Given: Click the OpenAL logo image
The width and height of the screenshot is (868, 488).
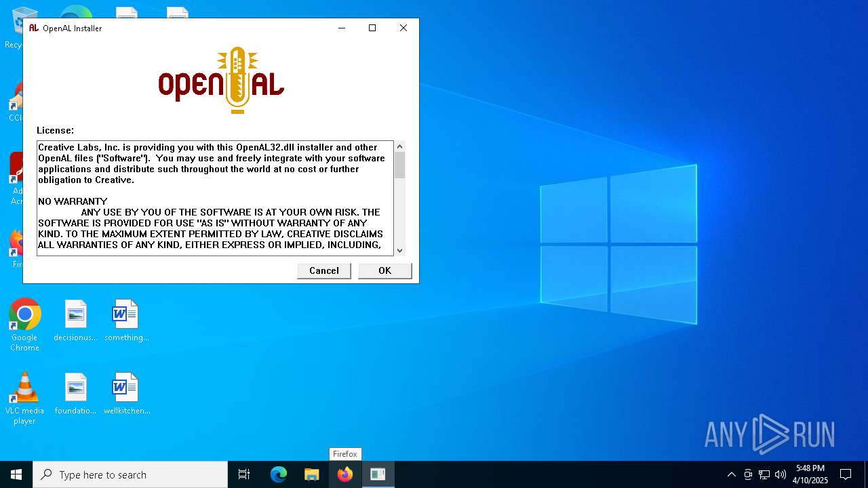Looking at the screenshot, I should click(x=221, y=80).
